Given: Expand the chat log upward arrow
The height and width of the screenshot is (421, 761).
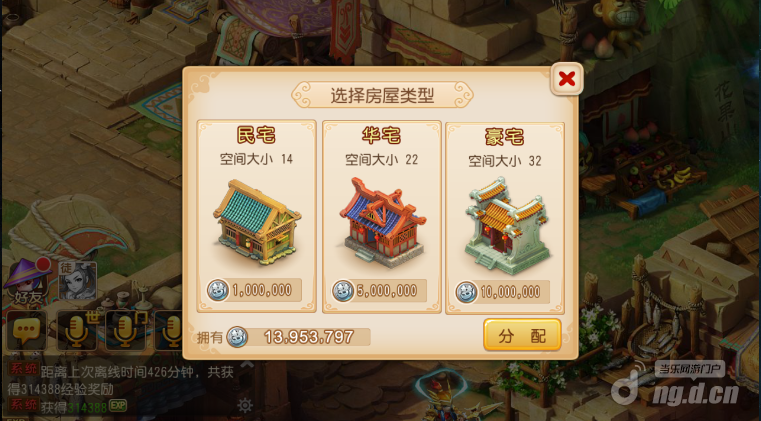Looking at the screenshot, I should [247, 363].
